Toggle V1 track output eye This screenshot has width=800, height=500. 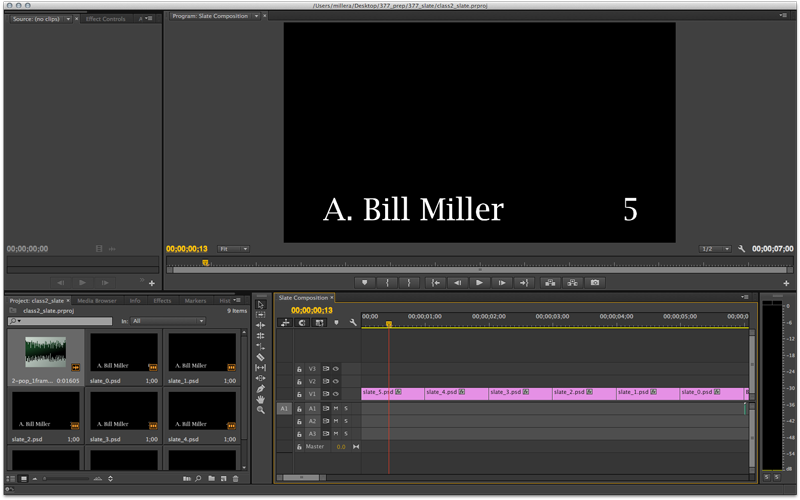click(x=336, y=394)
